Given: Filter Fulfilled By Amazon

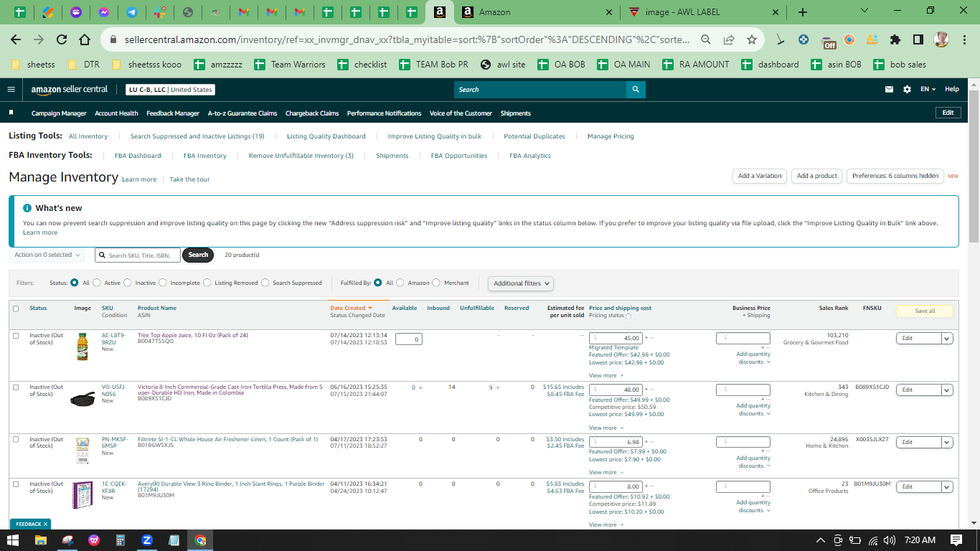Looking at the screenshot, I should [x=400, y=283].
